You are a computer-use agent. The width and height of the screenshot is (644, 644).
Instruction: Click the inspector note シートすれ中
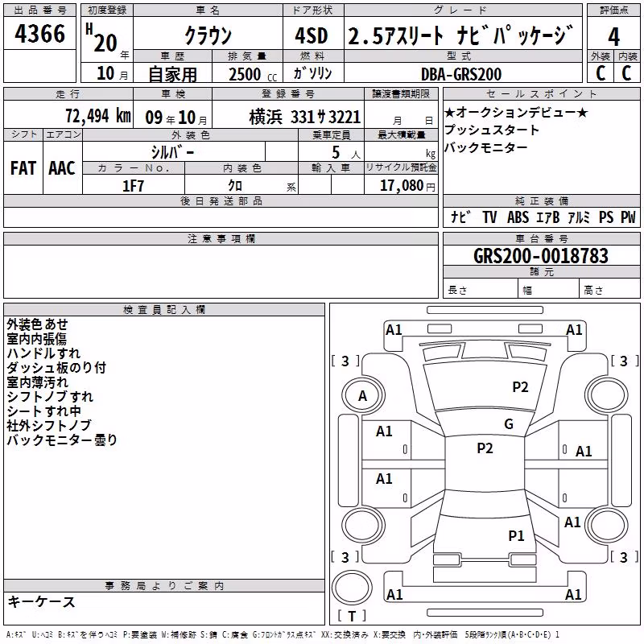click(44, 411)
